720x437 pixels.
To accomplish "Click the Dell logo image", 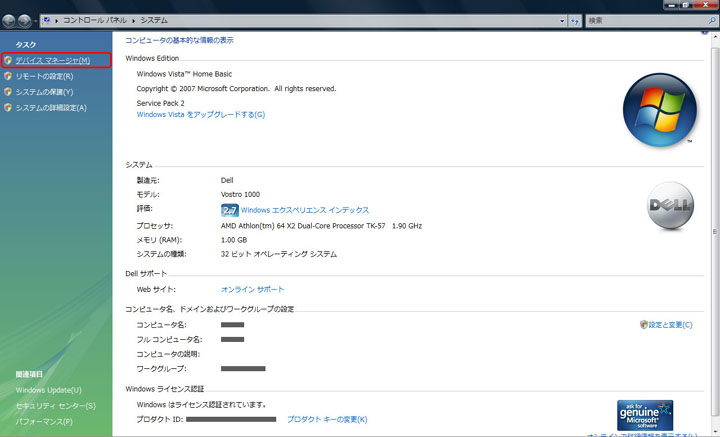I will click(670, 206).
